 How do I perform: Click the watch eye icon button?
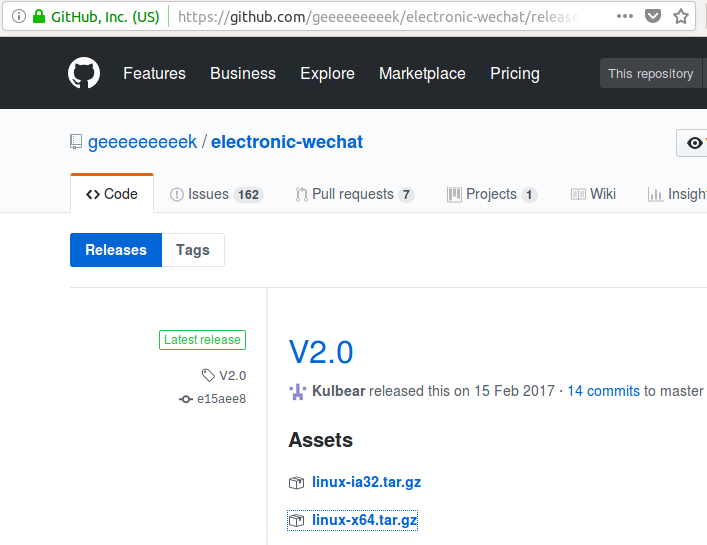(694, 143)
